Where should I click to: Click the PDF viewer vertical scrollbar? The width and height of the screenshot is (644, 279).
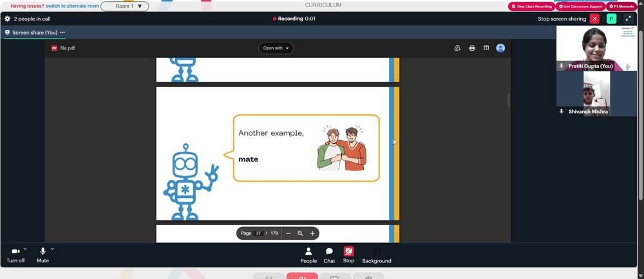click(509, 100)
